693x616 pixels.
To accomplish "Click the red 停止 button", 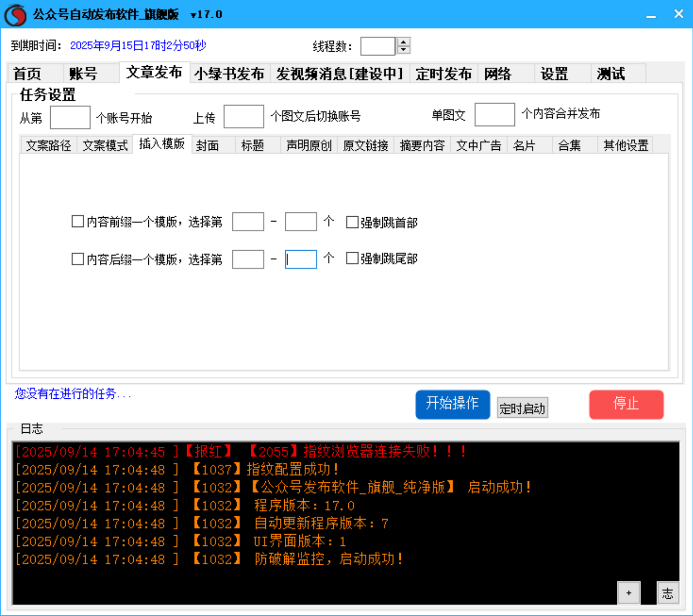I will (x=626, y=404).
